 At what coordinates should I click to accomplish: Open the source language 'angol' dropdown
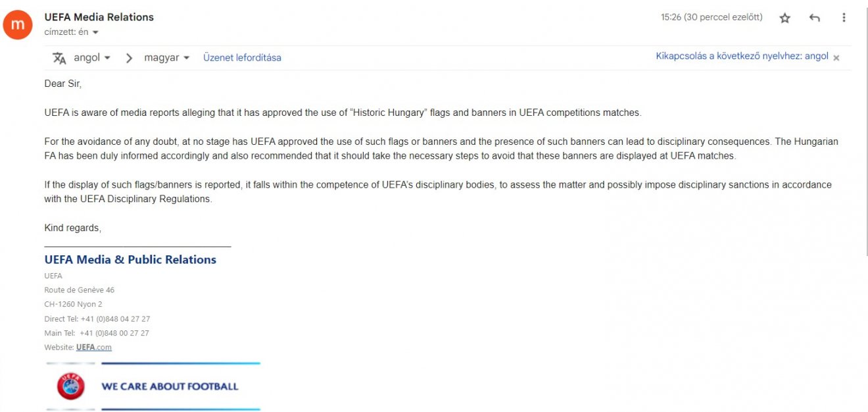(92, 58)
